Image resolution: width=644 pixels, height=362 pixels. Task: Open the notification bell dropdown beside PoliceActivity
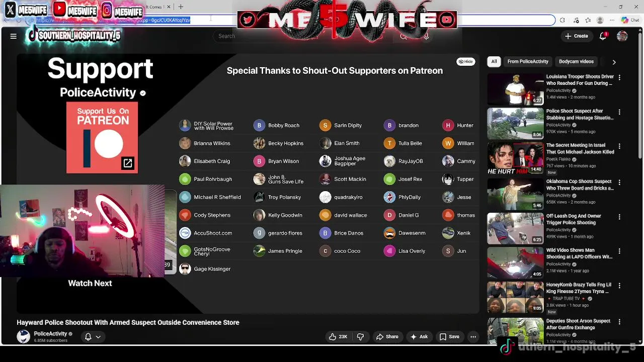pos(93,337)
